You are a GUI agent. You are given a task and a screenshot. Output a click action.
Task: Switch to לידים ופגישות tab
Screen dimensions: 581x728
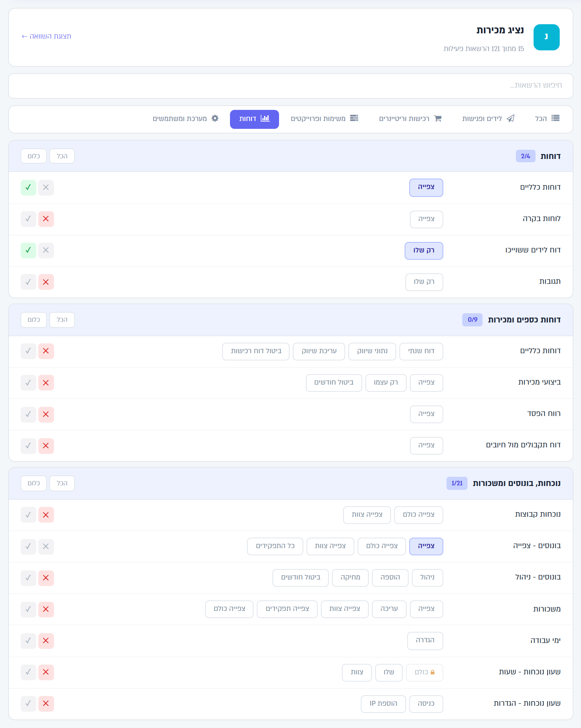coord(488,118)
